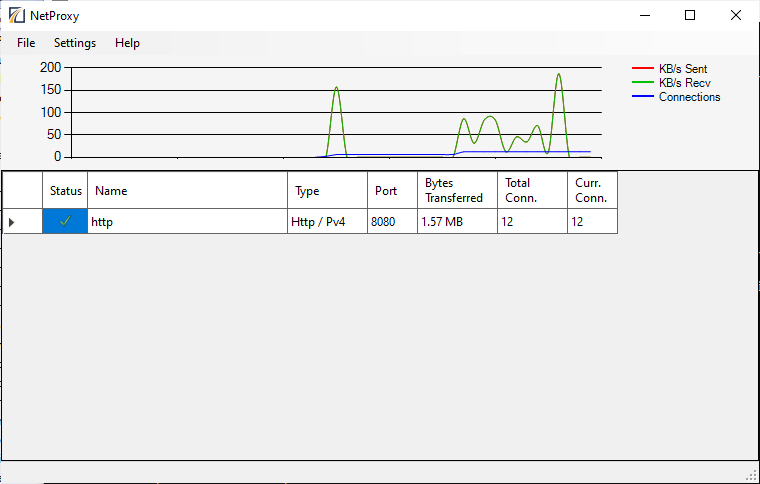Click the green KB/s Recv legend line
760x484 pixels.
643,82
